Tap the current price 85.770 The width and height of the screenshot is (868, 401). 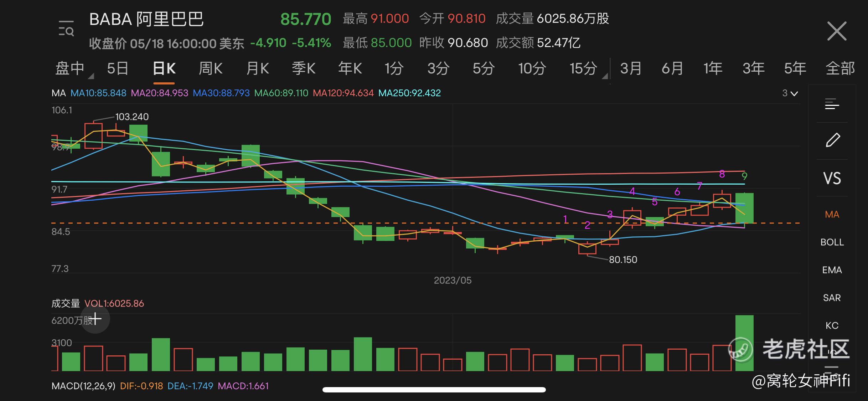coord(306,19)
